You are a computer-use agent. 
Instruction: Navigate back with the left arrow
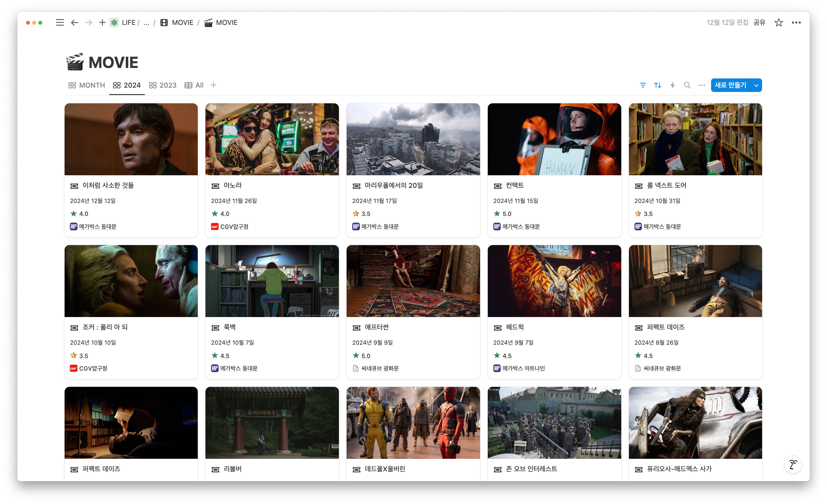(x=74, y=22)
